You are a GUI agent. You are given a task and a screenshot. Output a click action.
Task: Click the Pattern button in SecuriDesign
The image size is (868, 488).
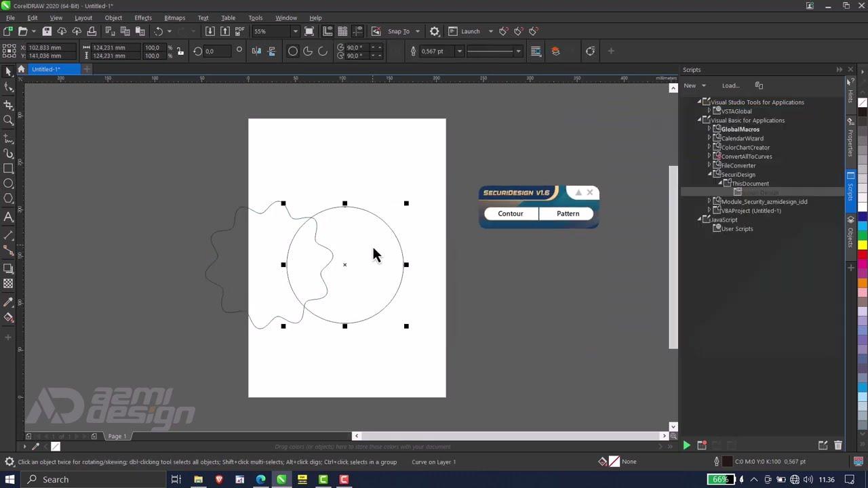(568, 213)
